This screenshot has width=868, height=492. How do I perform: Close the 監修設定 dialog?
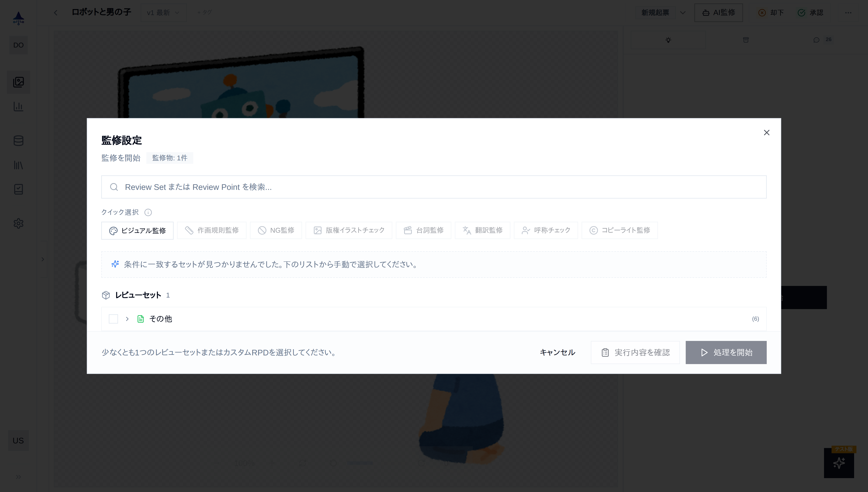point(766,133)
